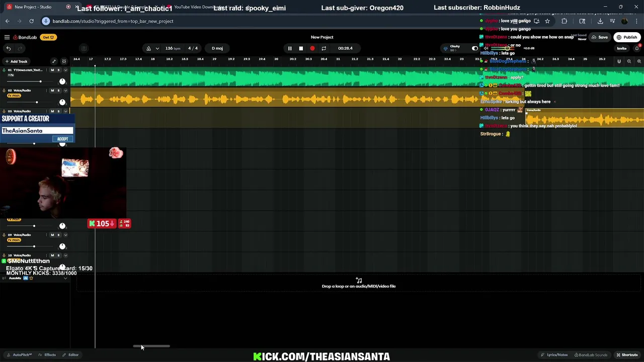
Task: Add a new track
Action: pos(16,61)
